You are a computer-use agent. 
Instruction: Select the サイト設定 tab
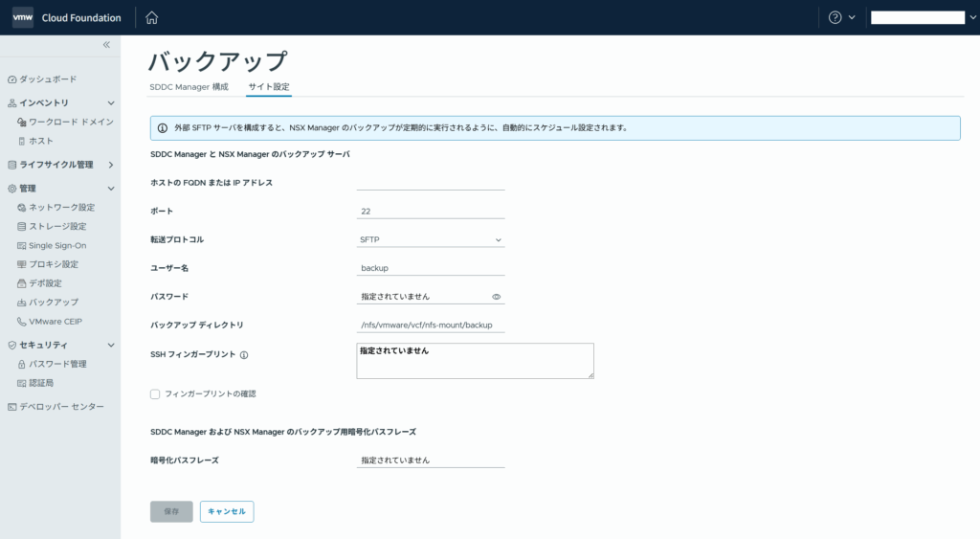pyautogui.click(x=268, y=87)
